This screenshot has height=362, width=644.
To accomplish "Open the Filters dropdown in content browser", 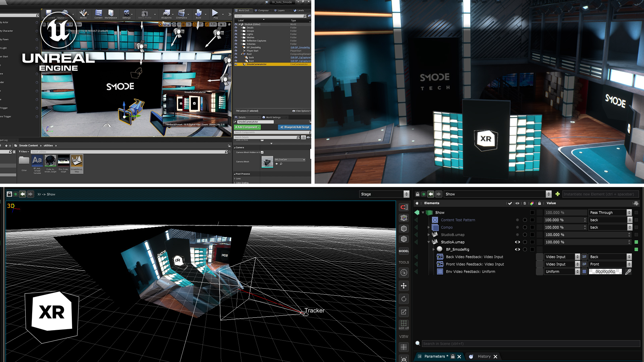I will 24,152.
